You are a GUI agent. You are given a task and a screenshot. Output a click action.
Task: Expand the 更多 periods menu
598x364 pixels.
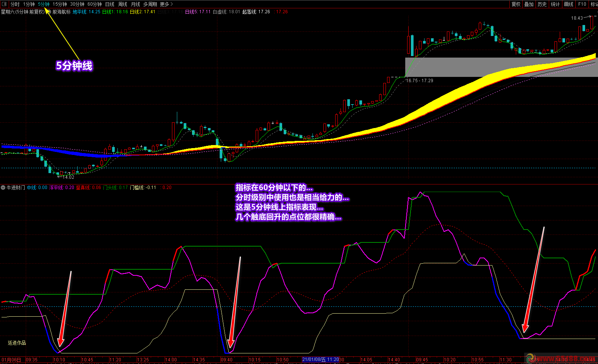pos(166,4)
